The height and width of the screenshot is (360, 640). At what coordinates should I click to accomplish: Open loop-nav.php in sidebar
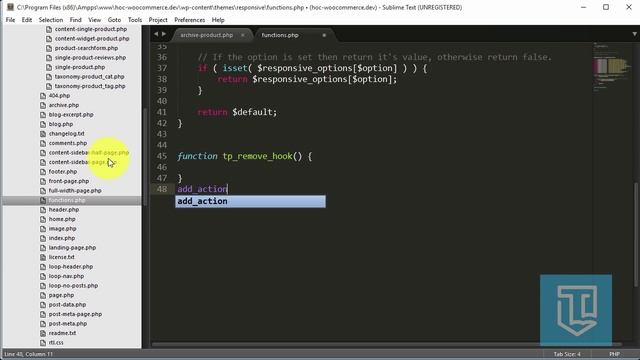(x=66, y=276)
